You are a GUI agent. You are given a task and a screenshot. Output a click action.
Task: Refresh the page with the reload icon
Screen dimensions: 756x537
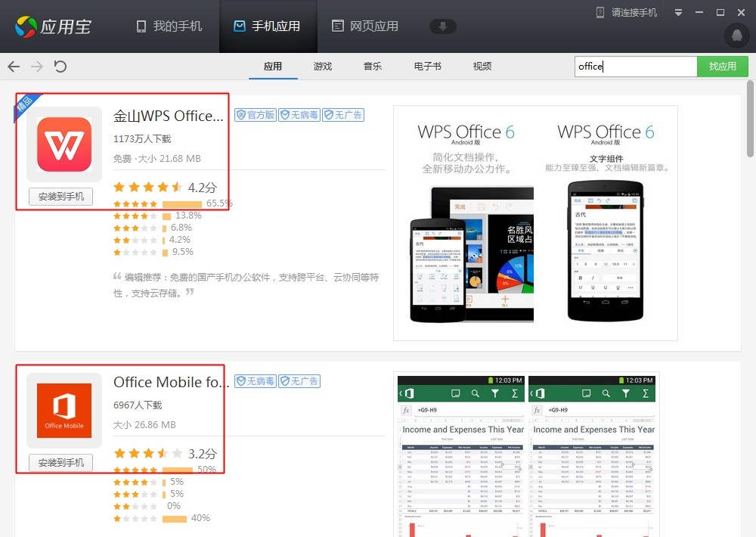(x=60, y=66)
